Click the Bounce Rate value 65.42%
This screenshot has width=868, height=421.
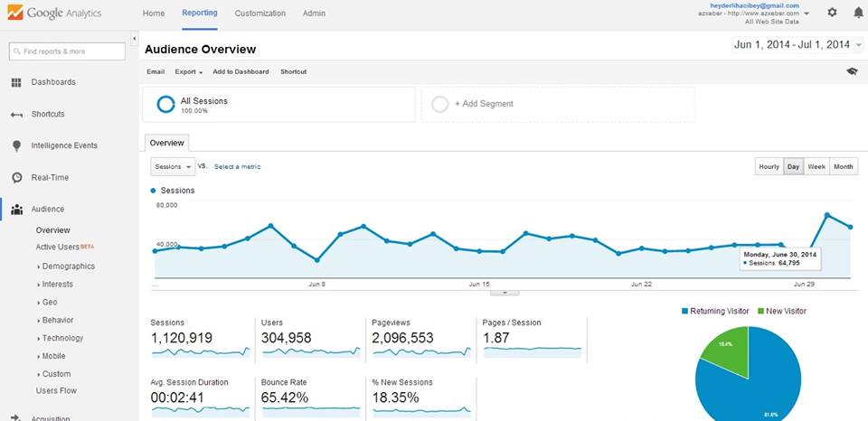[x=285, y=398]
